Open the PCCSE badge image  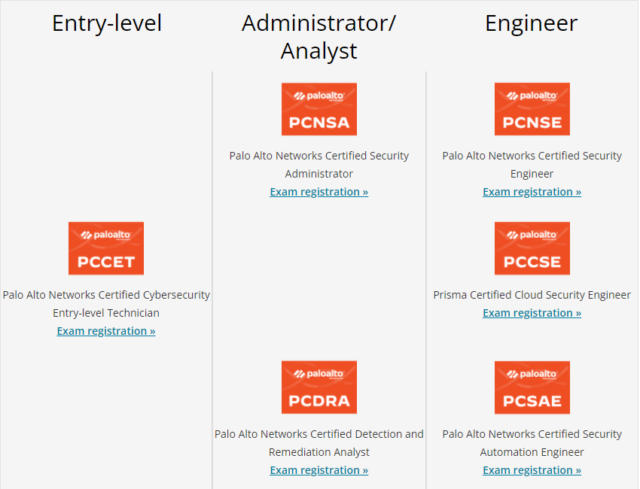[532, 249]
